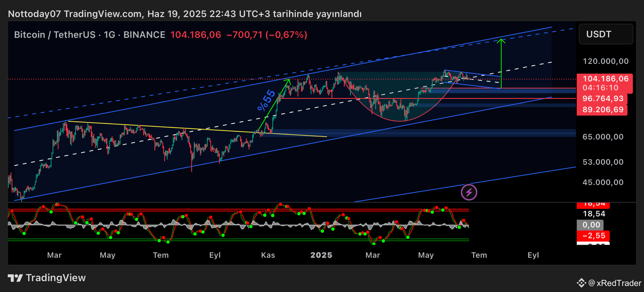644x292 pixels.
Task: Open the USDT currency selector
Action: coord(606,34)
